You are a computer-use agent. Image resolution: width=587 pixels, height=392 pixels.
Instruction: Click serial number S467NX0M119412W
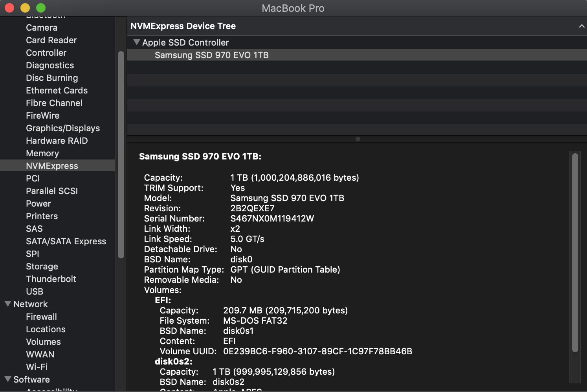(272, 218)
